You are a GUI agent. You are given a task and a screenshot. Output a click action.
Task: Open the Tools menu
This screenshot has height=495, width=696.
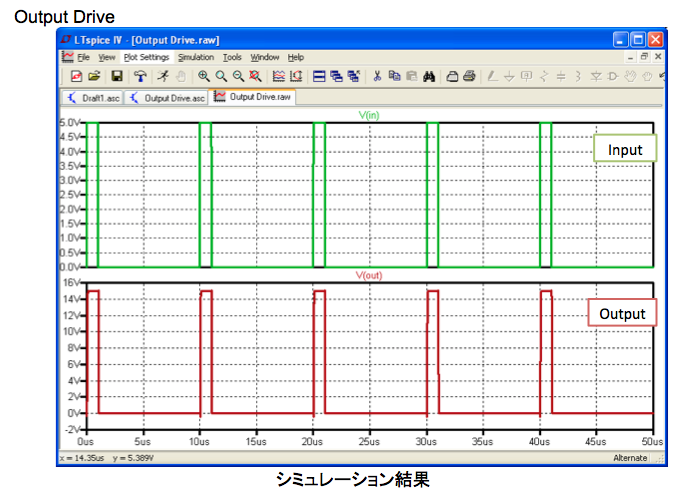tap(232, 57)
